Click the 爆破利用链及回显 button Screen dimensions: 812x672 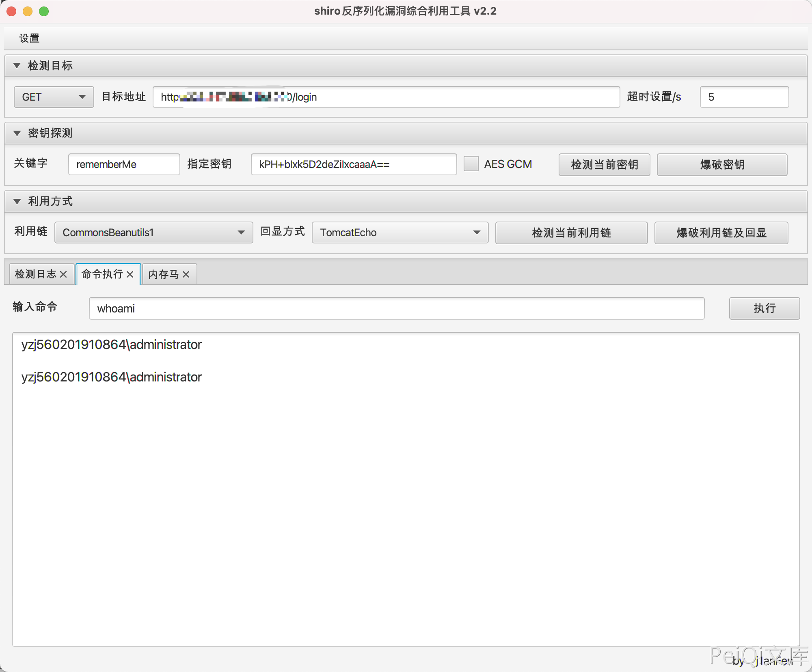coord(721,233)
